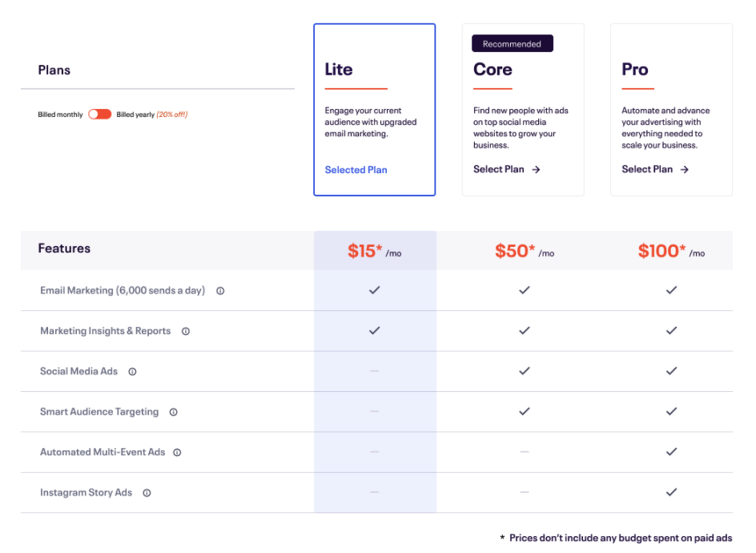Click the Billed monthly label

60,115
